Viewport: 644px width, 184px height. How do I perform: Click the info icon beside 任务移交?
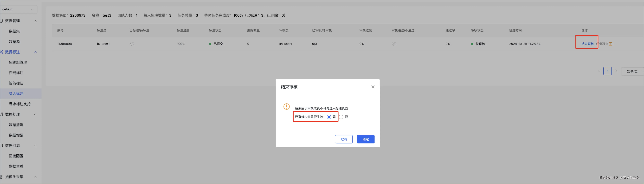pyautogui.click(x=611, y=44)
